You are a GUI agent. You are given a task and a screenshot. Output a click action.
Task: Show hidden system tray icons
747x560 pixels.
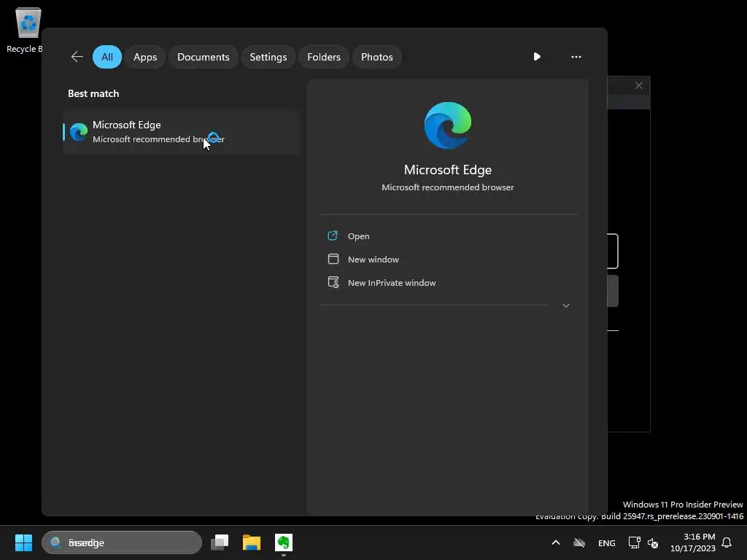tap(555, 542)
